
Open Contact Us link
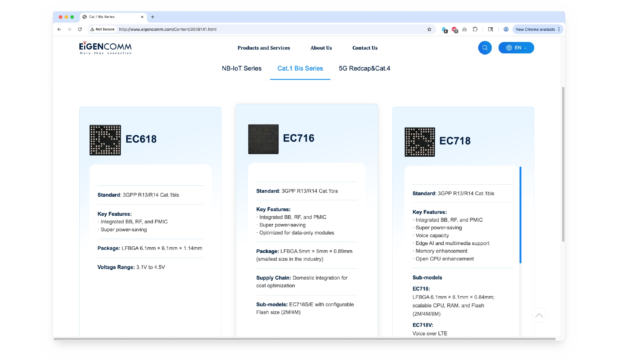(x=365, y=48)
